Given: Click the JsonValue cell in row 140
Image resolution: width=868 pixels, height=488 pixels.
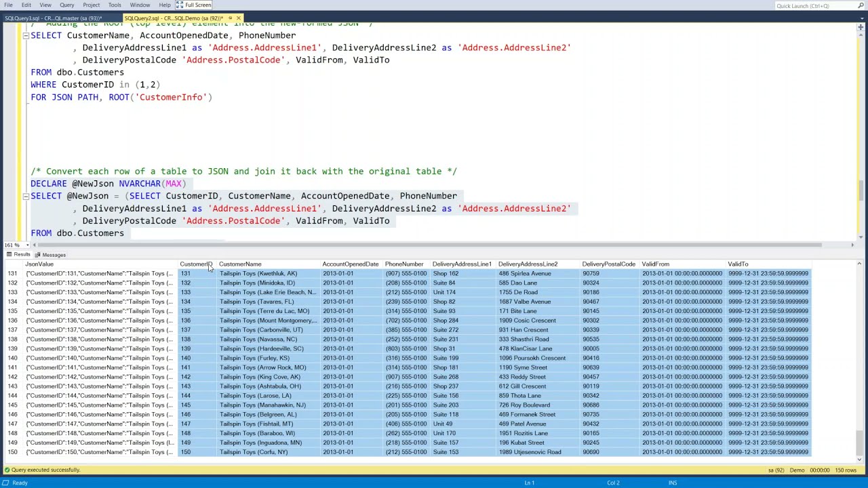Looking at the screenshot, I should 100,358.
